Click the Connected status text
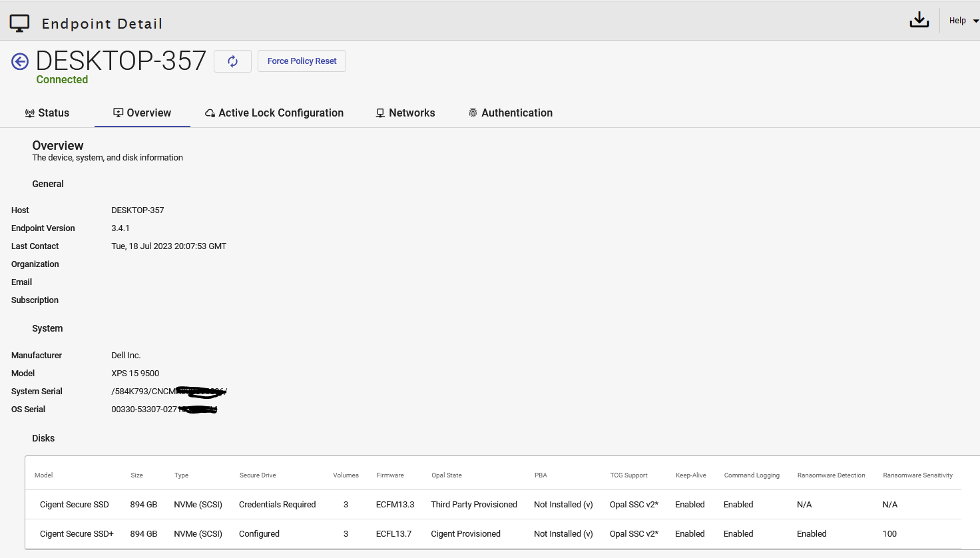 (x=62, y=80)
